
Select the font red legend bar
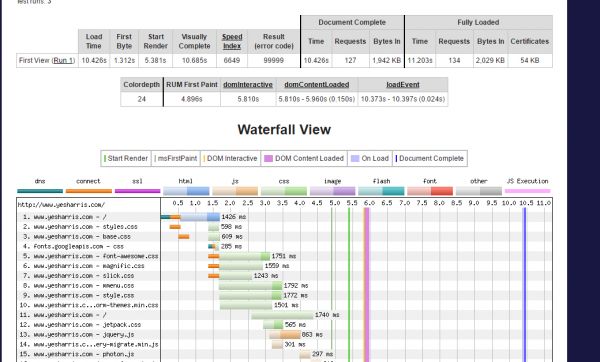(x=430, y=191)
